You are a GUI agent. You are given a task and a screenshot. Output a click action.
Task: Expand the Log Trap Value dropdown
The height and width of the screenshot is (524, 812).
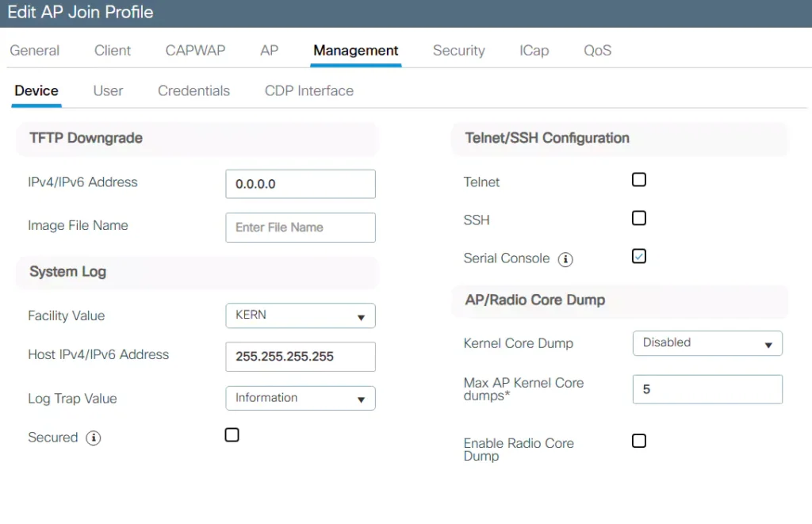tap(300, 398)
